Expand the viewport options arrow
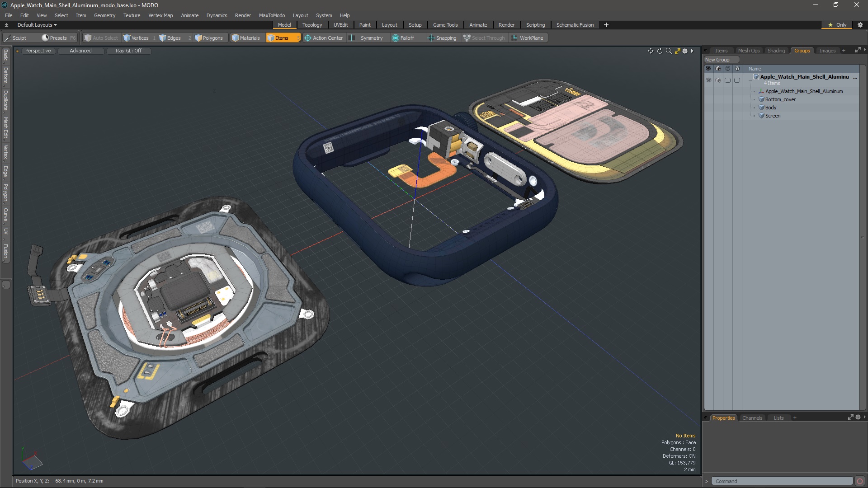Viewport: 868px width, 488px height. 692,51
